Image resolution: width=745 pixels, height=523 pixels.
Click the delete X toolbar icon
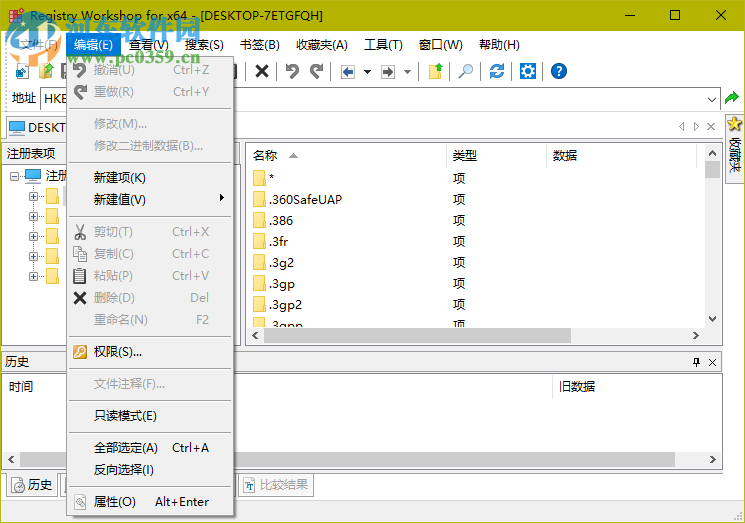click(262, 72)
